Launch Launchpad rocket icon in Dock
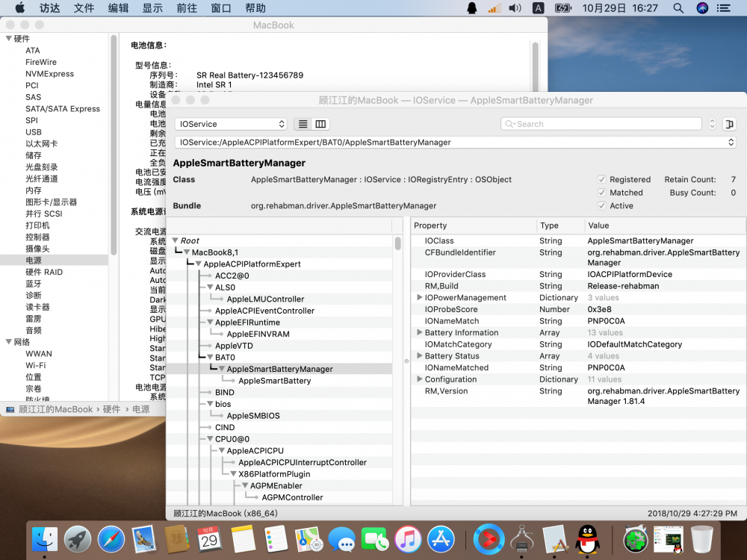This screenshot has height=560, width=747. (78, 539)
